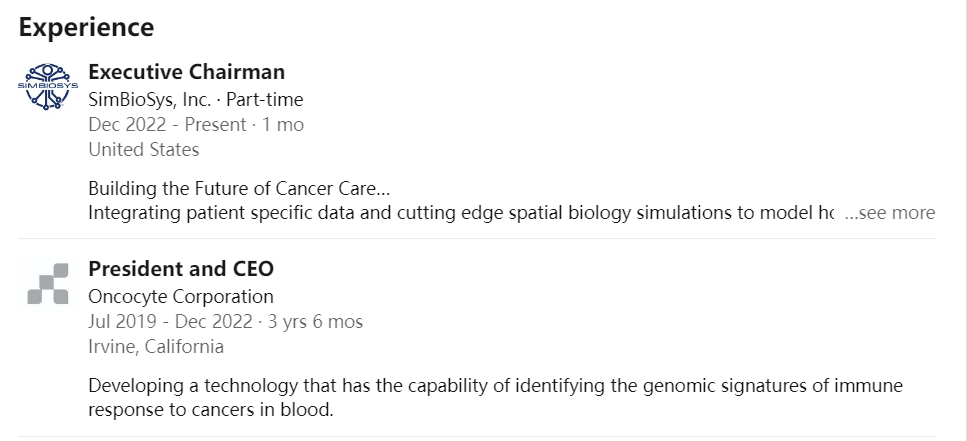This screenshot has width=967, height=441.
Task: Click the "Integrating patient specific data" description line
Action: [x=460, y=213]
